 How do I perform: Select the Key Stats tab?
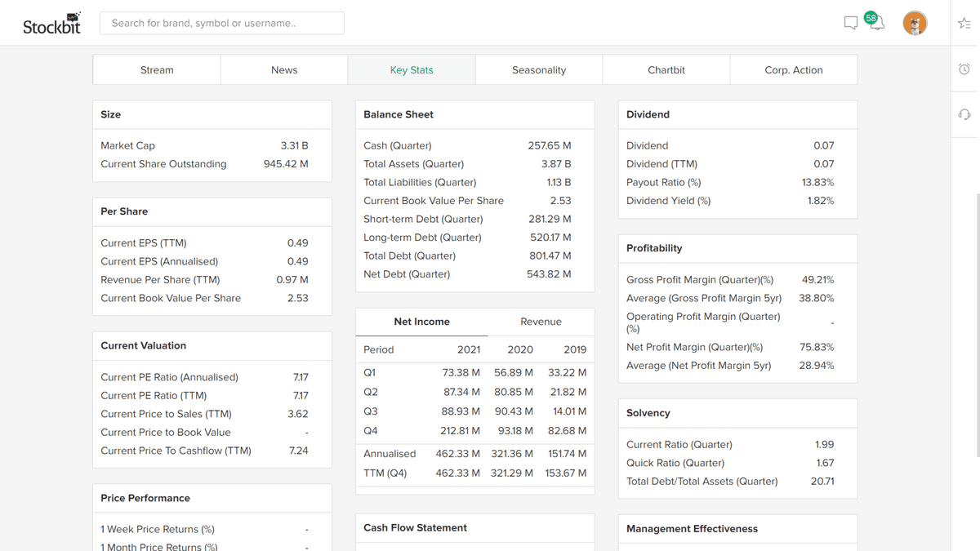412,70
